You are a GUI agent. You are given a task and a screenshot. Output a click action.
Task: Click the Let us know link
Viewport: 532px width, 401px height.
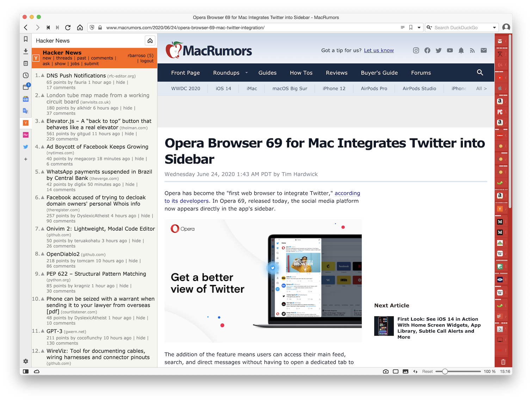[x=379, y=50]
